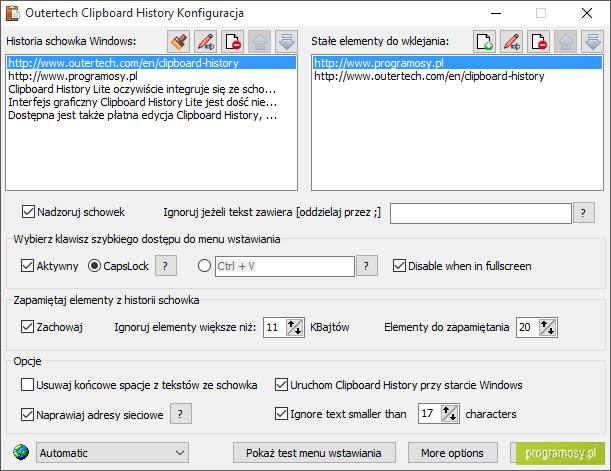
Task: Select outertech.com in permanent items list
Action: click(457, 76)
